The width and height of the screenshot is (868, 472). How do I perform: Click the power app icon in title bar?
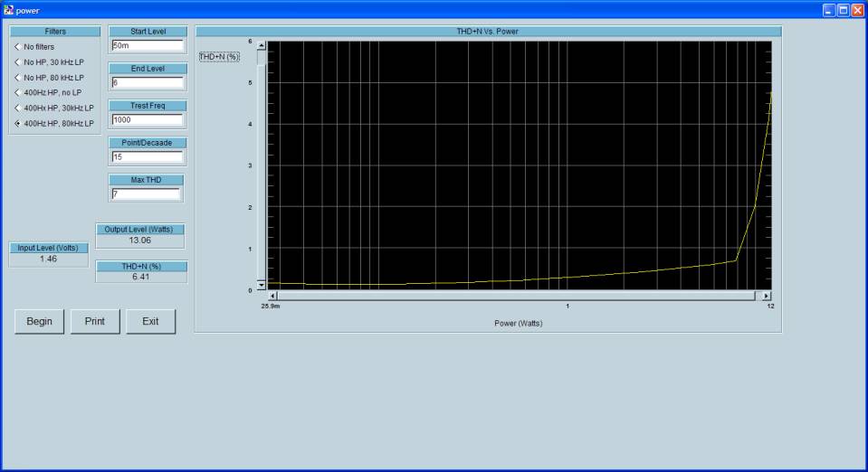point(9,9)
